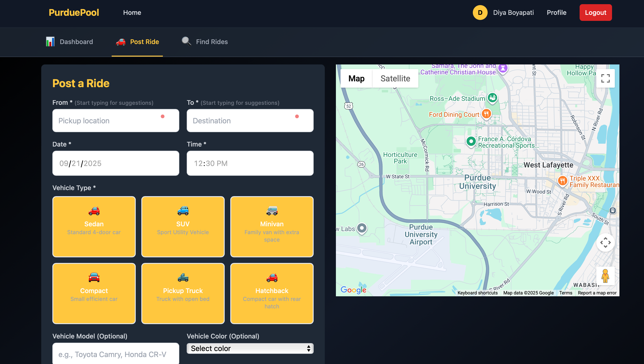Click the France A. Córdova Recreational Sports marker

pos(471,141)
